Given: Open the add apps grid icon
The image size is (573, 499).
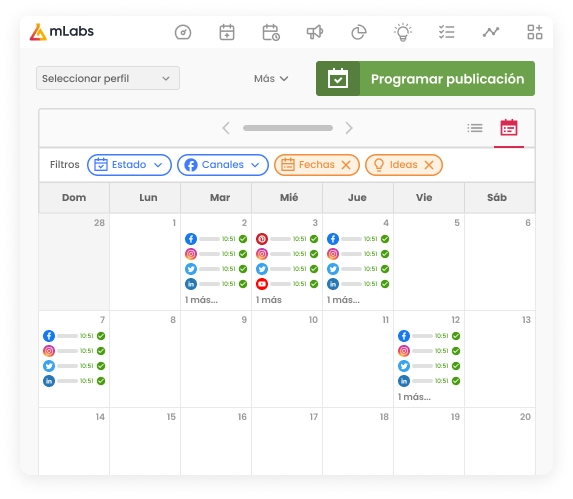Looking at the screenshot, I should [x=535, y=32].
